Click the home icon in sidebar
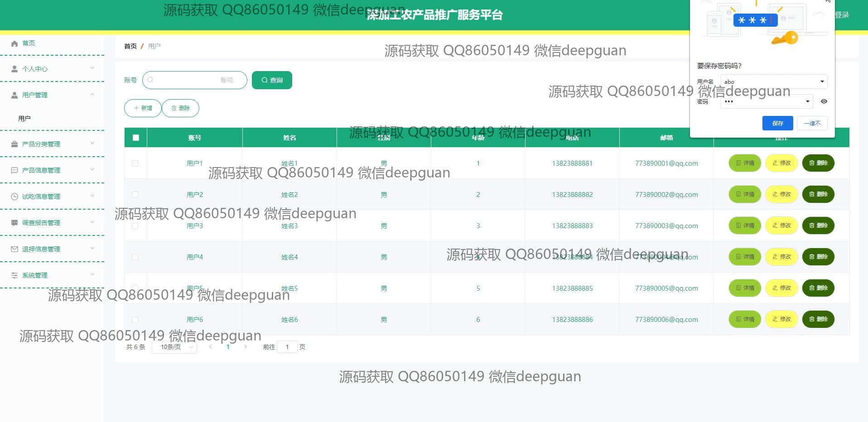 click(x=14, y=43)
